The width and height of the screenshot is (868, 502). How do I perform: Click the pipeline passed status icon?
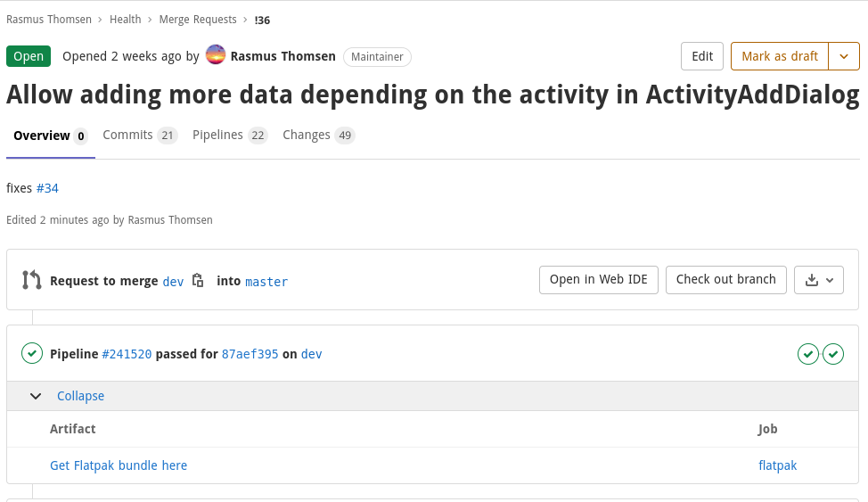click(x=32, y=354)
